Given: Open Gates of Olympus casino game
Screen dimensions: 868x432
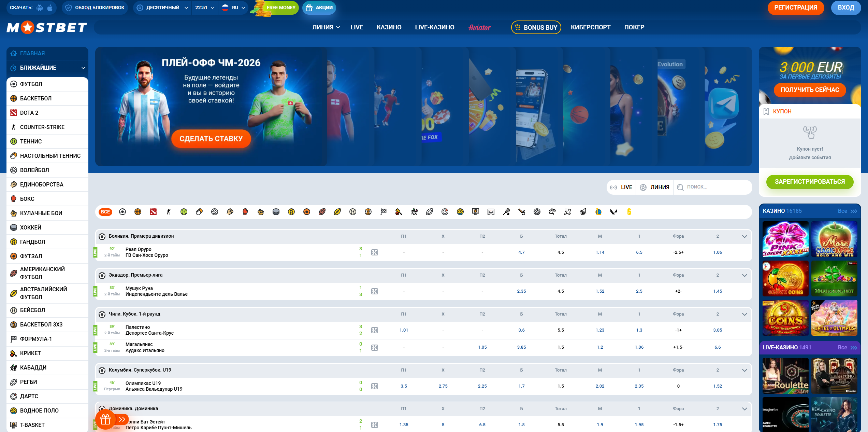Looking at the screenshot, I should click(x=834, y=318).
